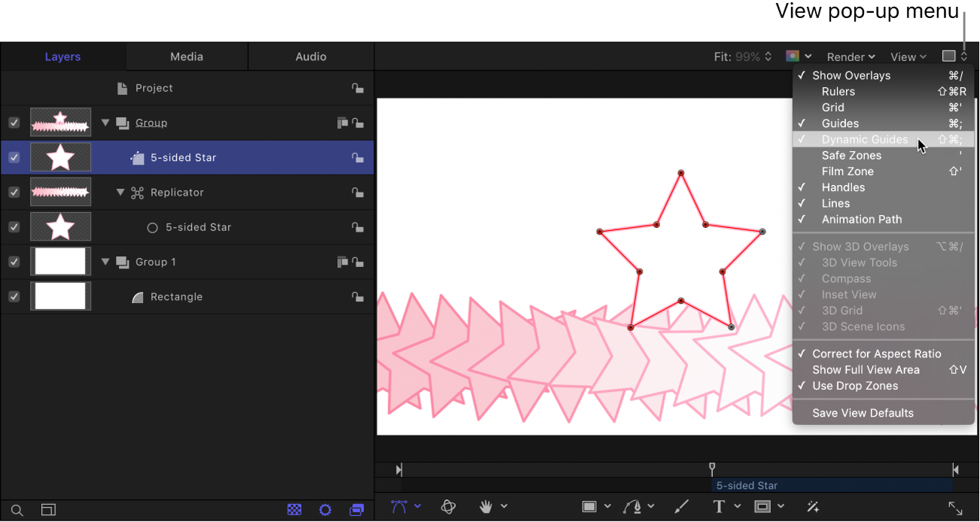Disable visibility of the Rectangle layer
This screenshot has width=980, height=522.
tap(14, 296)
